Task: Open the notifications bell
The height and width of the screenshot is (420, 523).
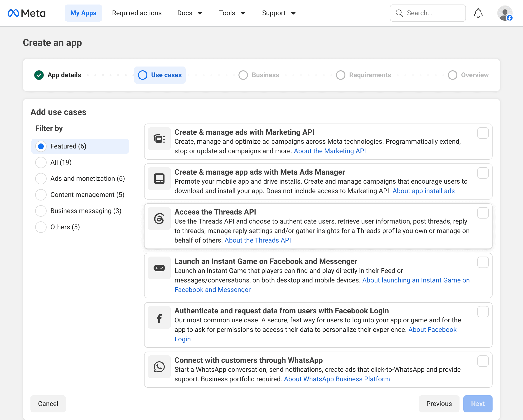Action: click(478, 13)
